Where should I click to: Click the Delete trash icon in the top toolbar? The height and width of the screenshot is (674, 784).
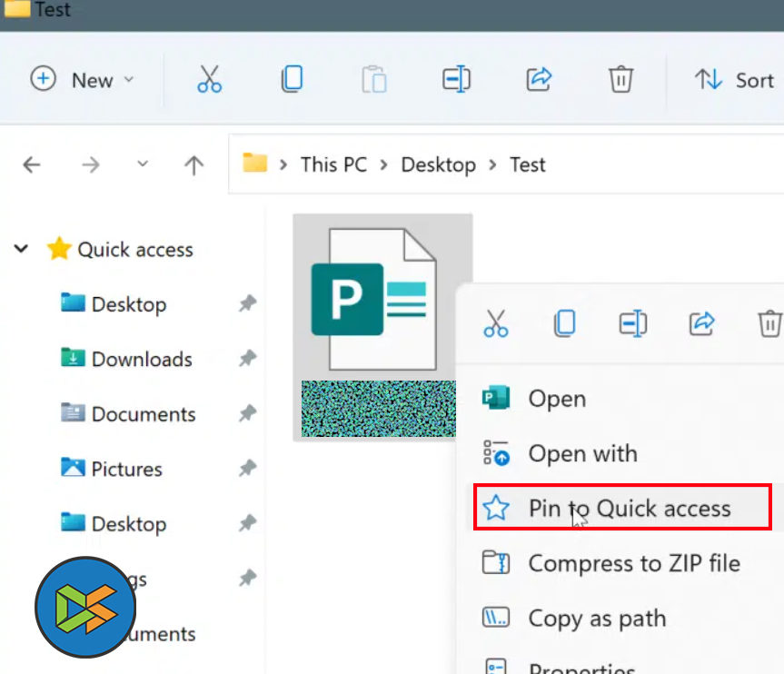pos(620,80)
